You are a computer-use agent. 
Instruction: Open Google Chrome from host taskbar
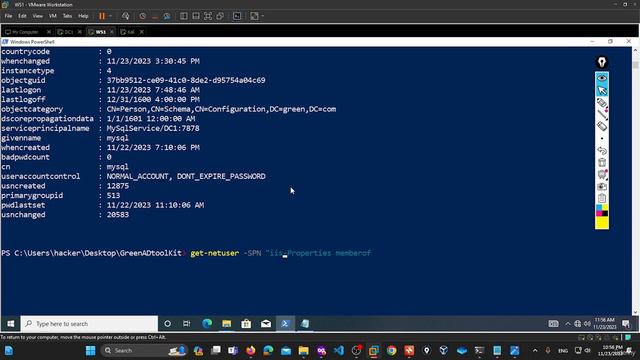pos(391,351)
